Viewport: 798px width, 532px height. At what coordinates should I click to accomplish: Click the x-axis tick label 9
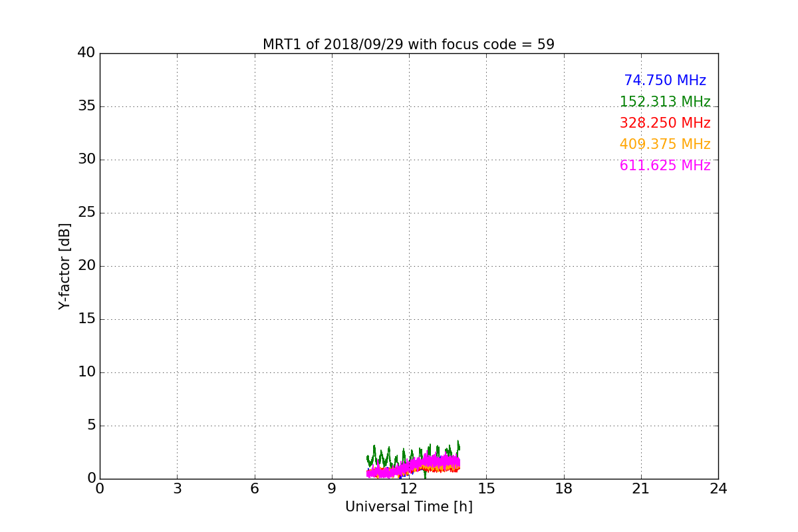(x=332, y=489)
